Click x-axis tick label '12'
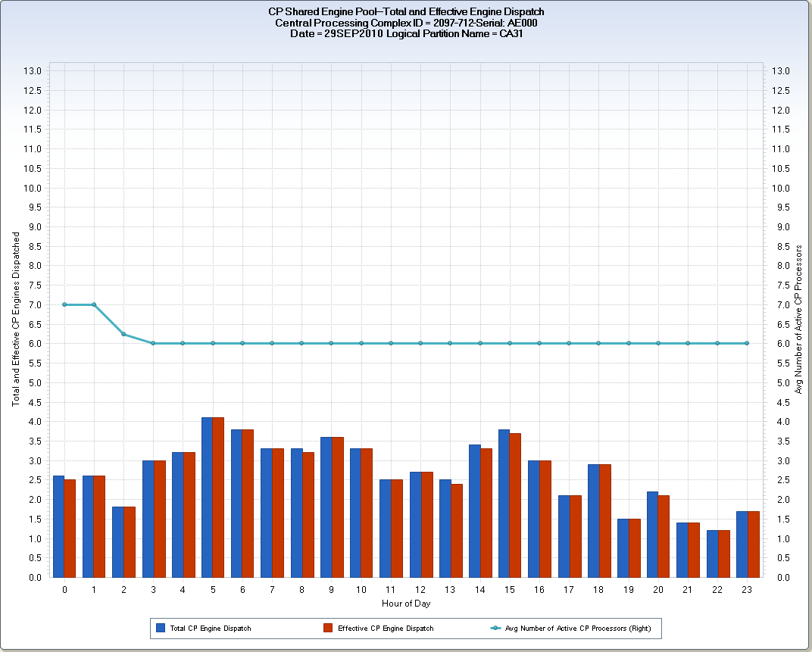This screenshot has height=652, width=812. [420, 590]
